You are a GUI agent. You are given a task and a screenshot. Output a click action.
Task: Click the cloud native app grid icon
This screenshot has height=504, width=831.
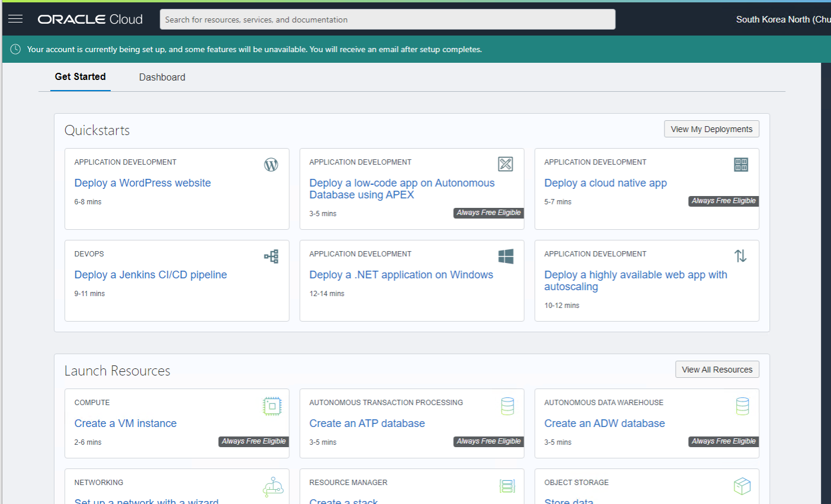point(741,165)
